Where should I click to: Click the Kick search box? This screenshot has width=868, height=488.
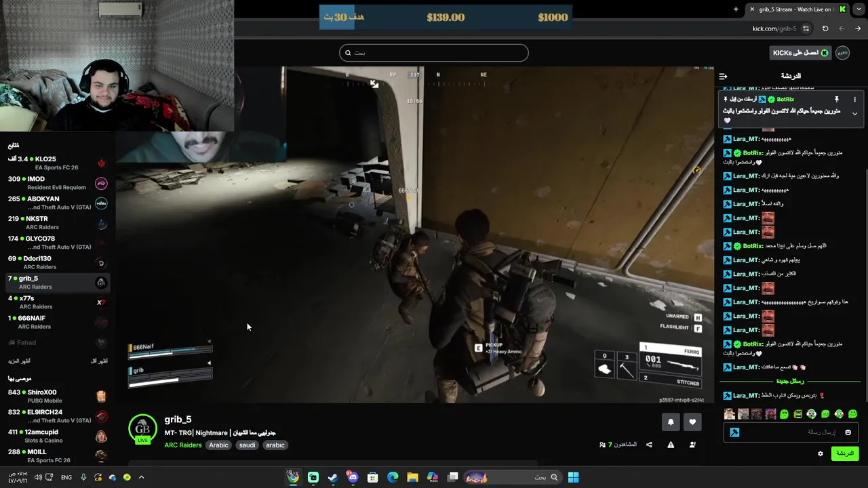434,53
